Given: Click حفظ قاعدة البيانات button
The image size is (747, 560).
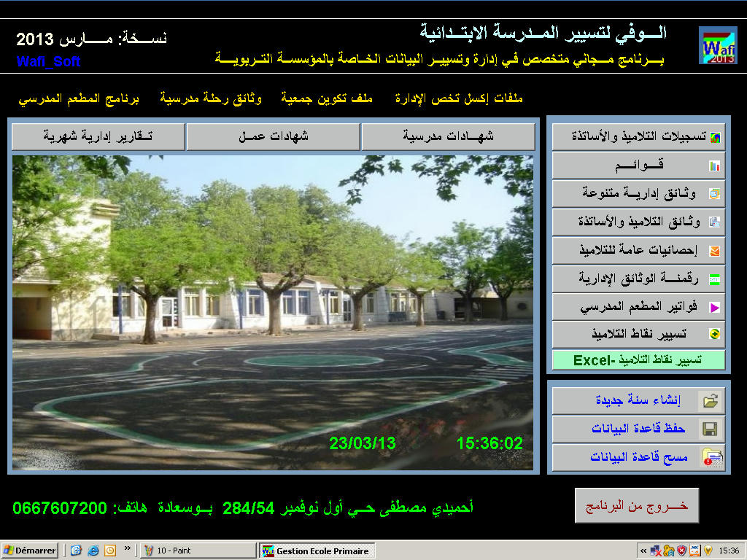Looking at the screenshot, I should click(x=638, y=429).
